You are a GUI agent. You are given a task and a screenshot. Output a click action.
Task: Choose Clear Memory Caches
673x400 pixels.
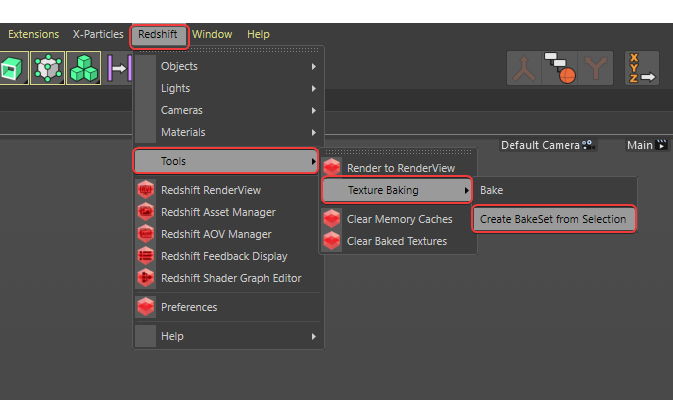pyautogui.click(x=398, y=219)
